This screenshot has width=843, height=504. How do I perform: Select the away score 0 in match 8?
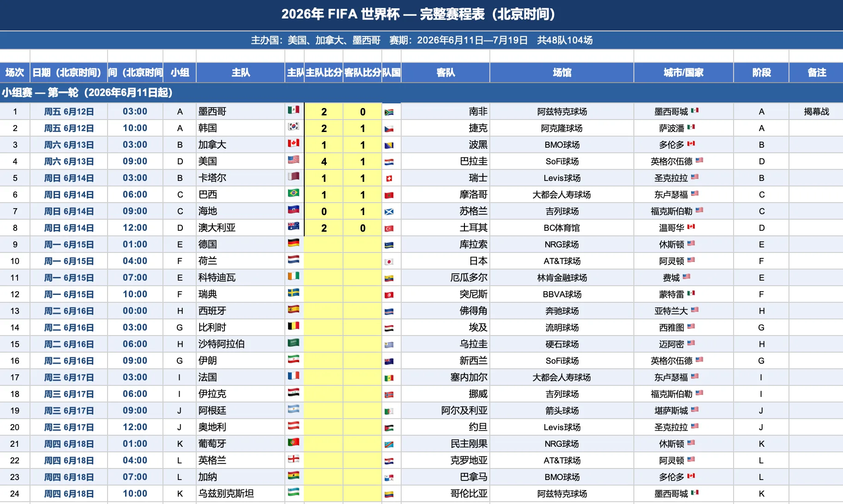pos(362,228)
